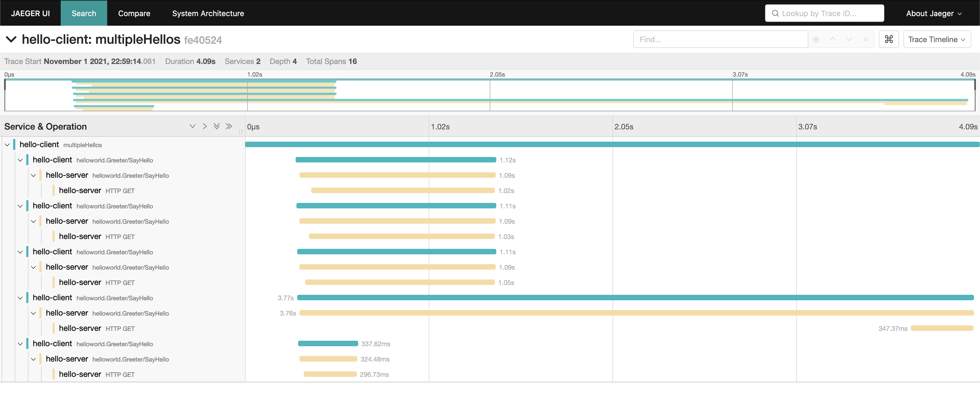Collapse the last hello-client SayHello span
The height and width of the screenshot is (402, 980).
click(x=21, y=344)
